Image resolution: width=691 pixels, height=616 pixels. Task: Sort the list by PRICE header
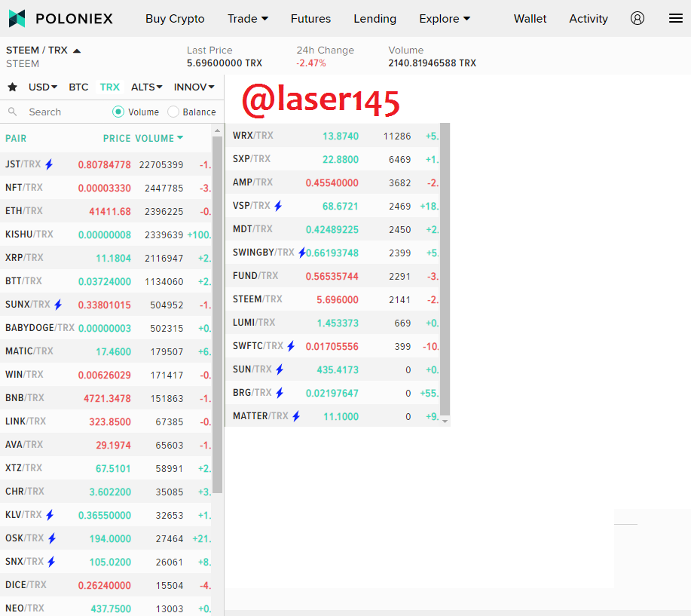117,138
